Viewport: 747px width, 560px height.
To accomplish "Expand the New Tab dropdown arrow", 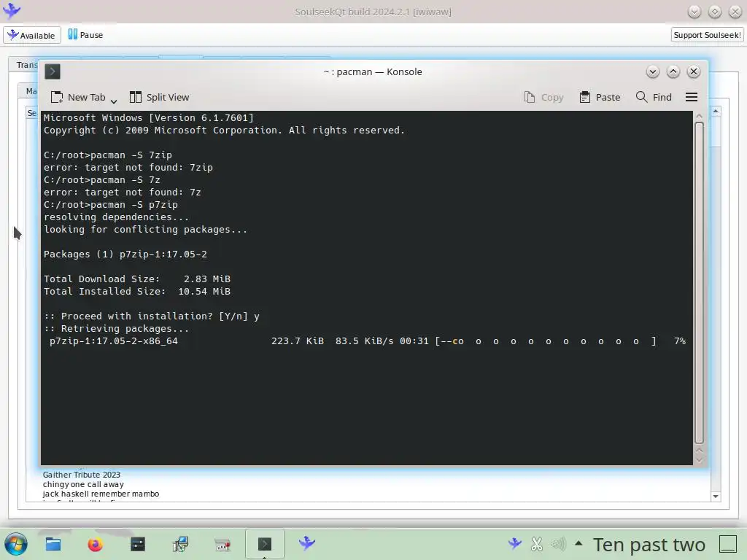I will (113, 101).
